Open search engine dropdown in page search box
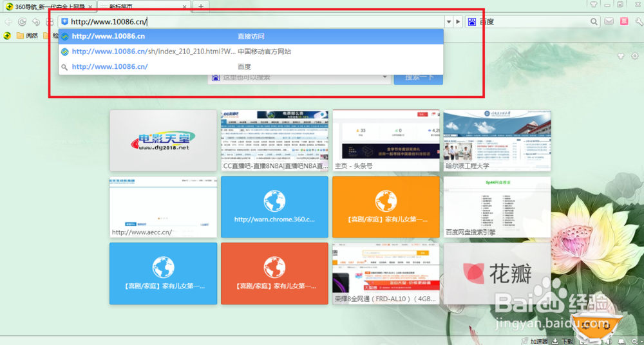The width and height of the screenshot is (644, 345). tap(385, 77)
